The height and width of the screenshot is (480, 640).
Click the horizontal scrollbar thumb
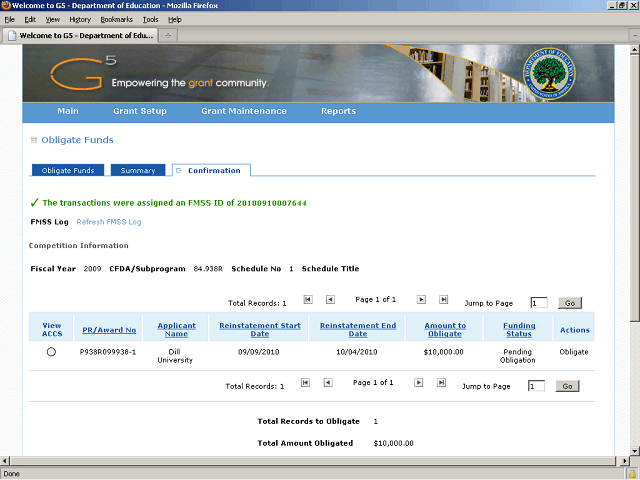point(312,461)
